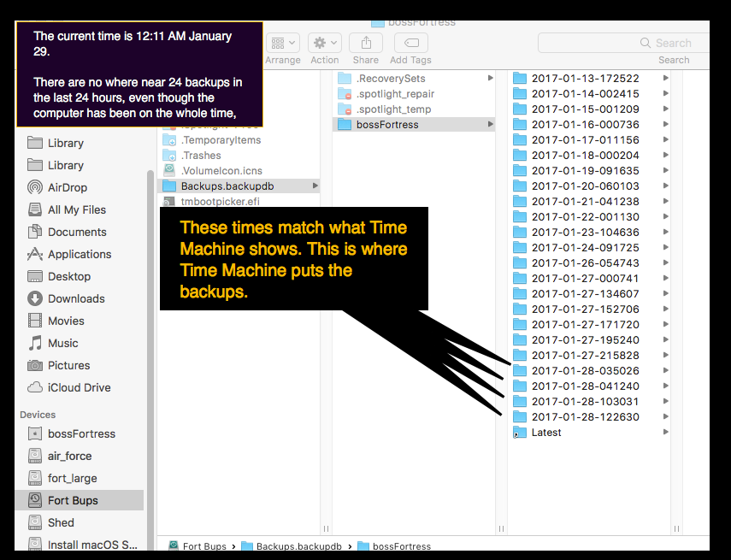731x560 pixels.
Task: Click the Share toolbar button
Action: [366, 43]
